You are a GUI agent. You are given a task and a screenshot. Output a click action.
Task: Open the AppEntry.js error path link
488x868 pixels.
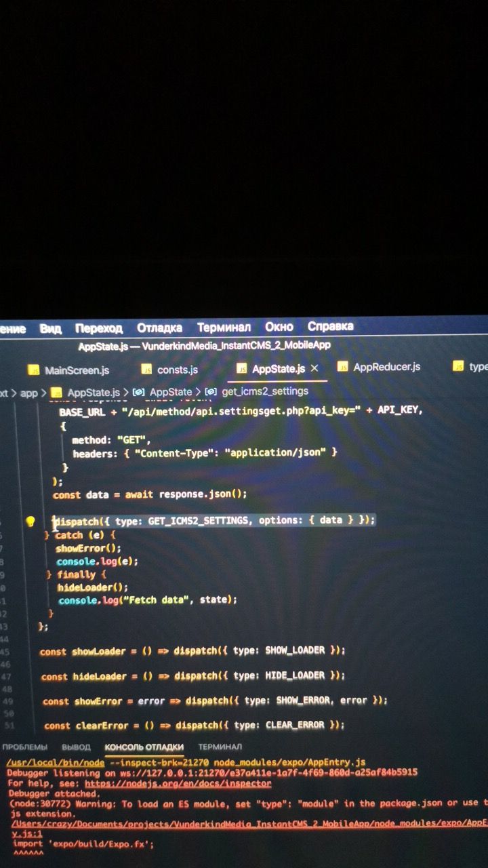249,824
